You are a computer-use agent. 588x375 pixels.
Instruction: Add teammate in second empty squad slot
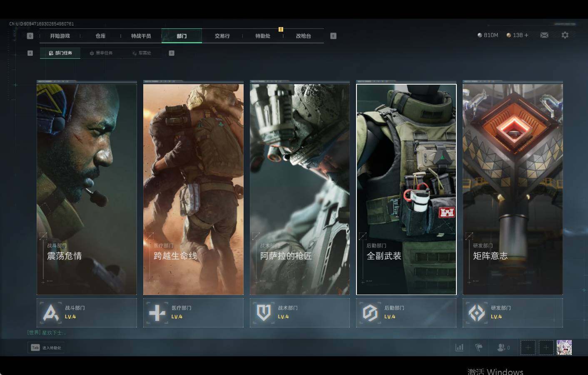tap(546, 347)
